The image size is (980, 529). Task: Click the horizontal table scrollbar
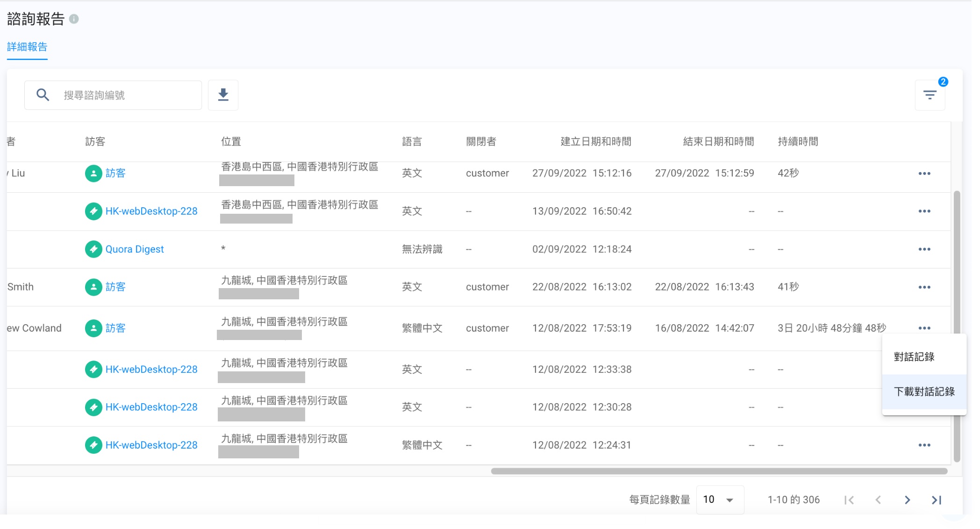[719, 471]
